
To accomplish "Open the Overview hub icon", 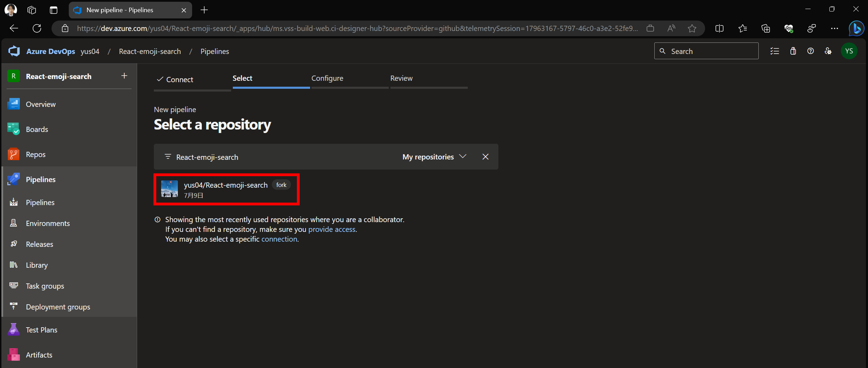I will pyautogui.click(x=14, y=104).
